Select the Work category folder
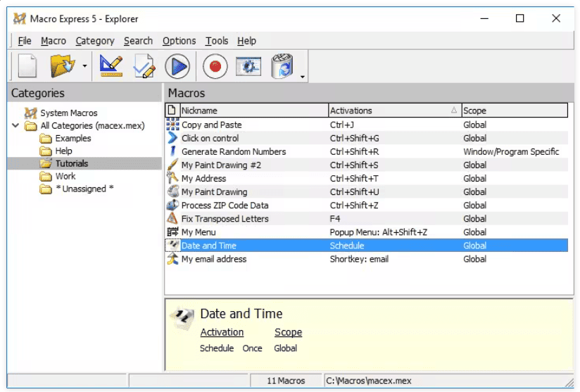 [65, 176]
